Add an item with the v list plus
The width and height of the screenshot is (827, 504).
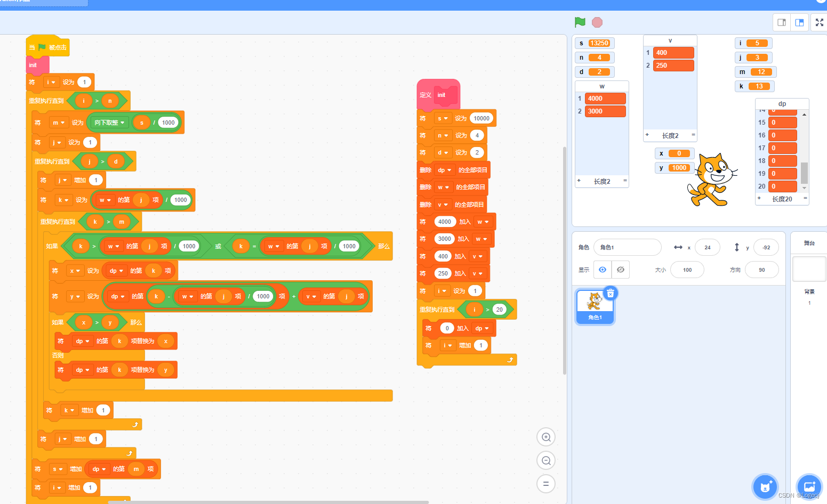point(647,135)
